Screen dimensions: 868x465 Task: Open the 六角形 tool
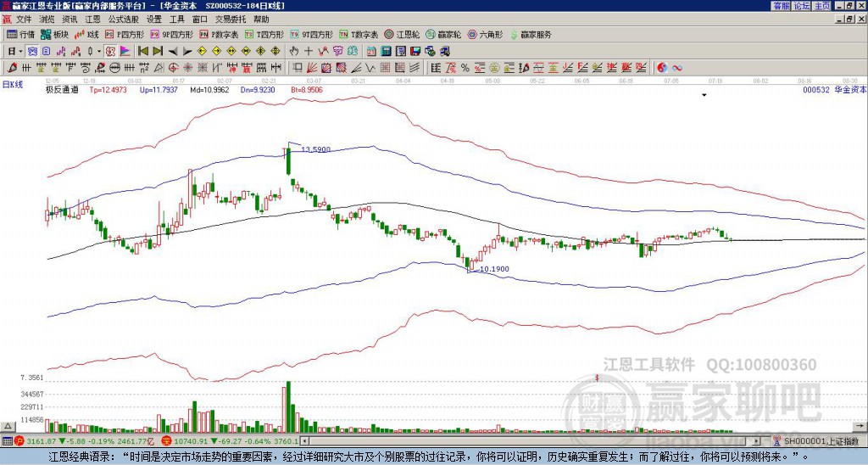point(486,34)
